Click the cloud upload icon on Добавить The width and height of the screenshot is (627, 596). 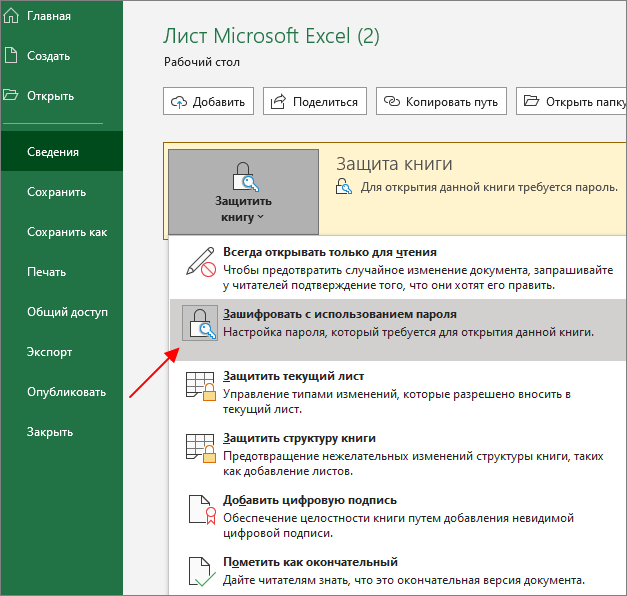pos(179,102)
